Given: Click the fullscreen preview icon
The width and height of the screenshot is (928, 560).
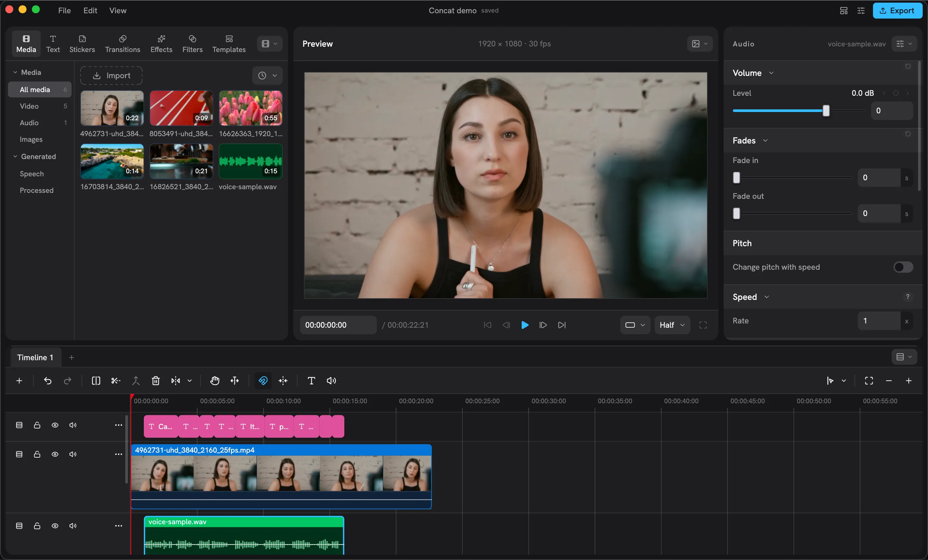Looking at the screenshot, I should click(x=703, y=325).
